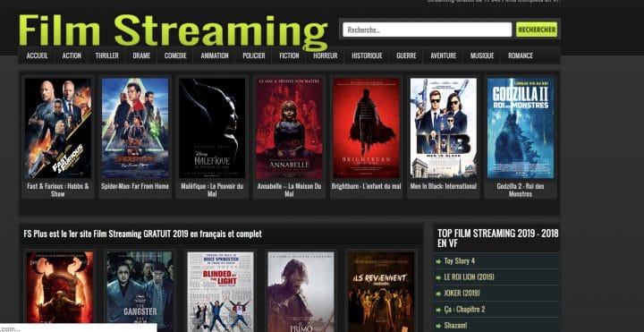Viewport: 644px width, 332px height.
Task: Open the Spider-Man: Far From Home poster
Action: point(135,128)
